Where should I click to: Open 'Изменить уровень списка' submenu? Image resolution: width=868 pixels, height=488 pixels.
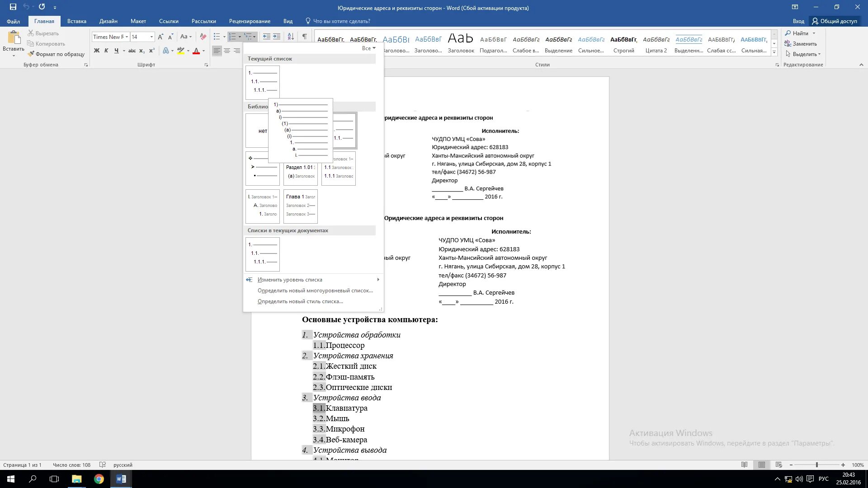290,280
